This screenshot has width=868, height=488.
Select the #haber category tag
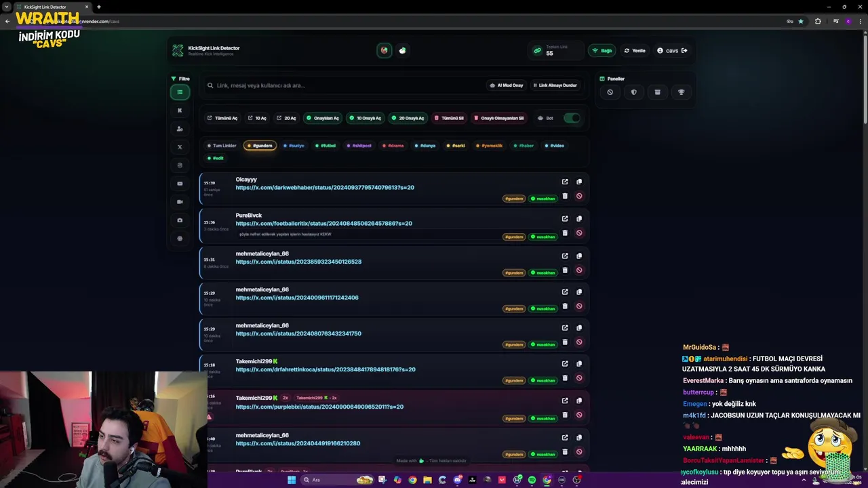click(524, 146)
